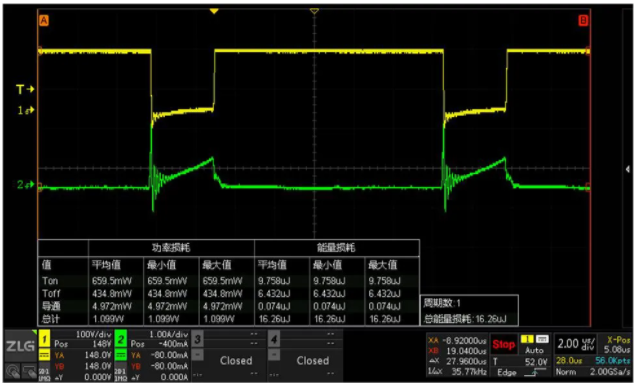Click XB 19.0400us cursor readout
The width and height of the screenshot is (634, 385).
pos(458,351)
